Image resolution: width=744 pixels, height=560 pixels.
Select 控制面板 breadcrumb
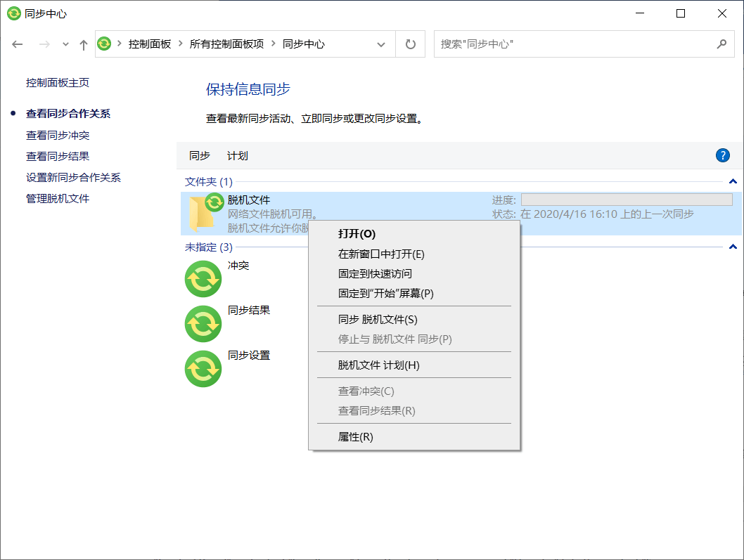[x=150, y=44]
